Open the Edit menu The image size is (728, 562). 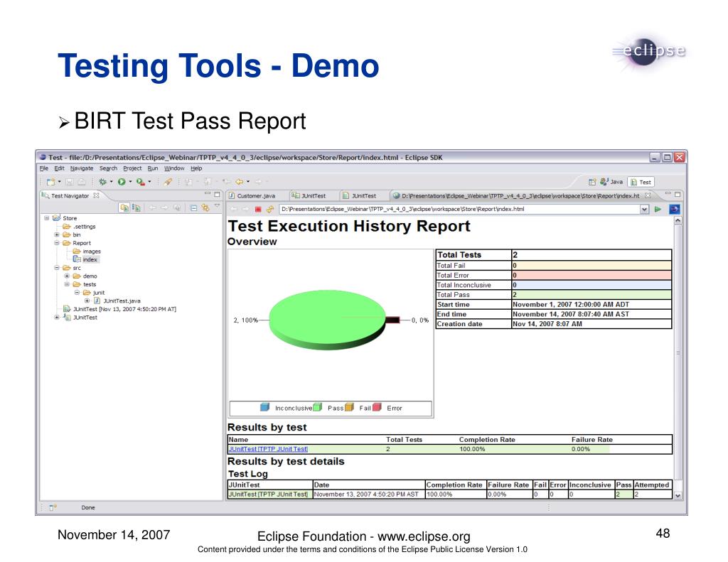[x=60, y=168]
